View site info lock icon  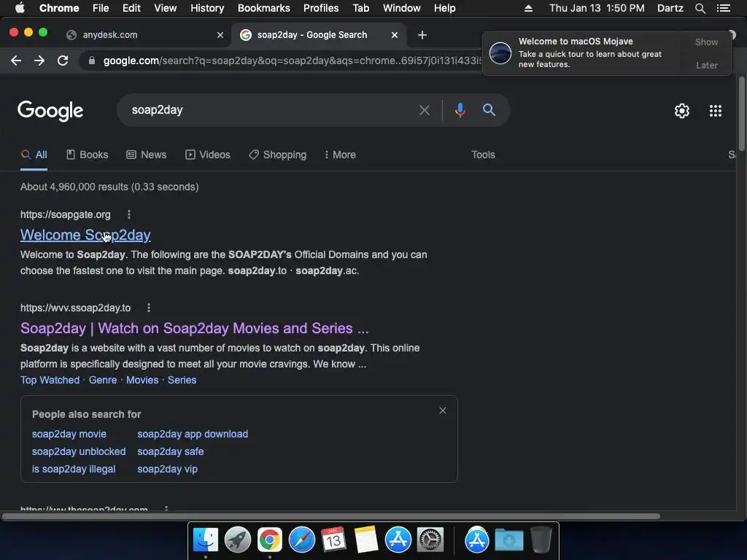(x=92, y=61)
